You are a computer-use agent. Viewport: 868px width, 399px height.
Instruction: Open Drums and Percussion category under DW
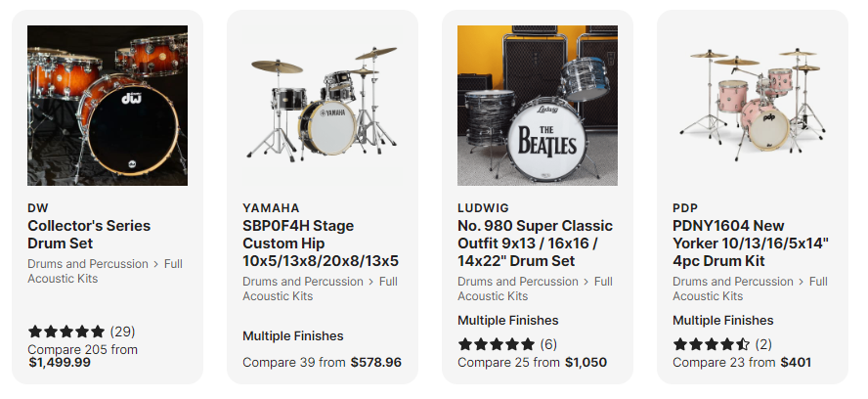pyautogui.click(x=88, y=264)
